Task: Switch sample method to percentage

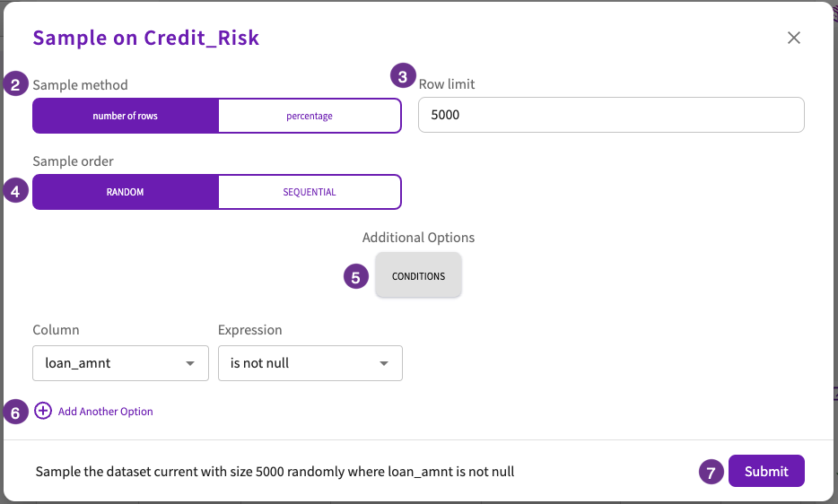Action: point(310,116)
